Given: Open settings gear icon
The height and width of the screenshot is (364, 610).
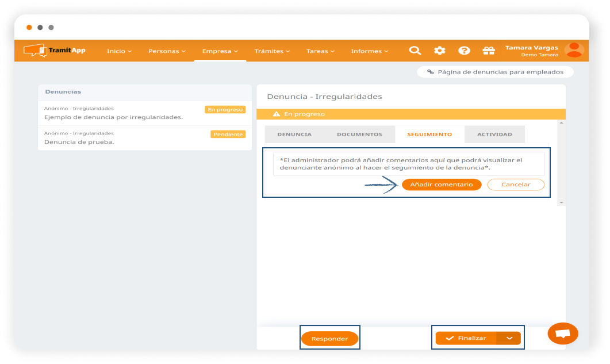Looking at the screenshot, I should 440,51.
